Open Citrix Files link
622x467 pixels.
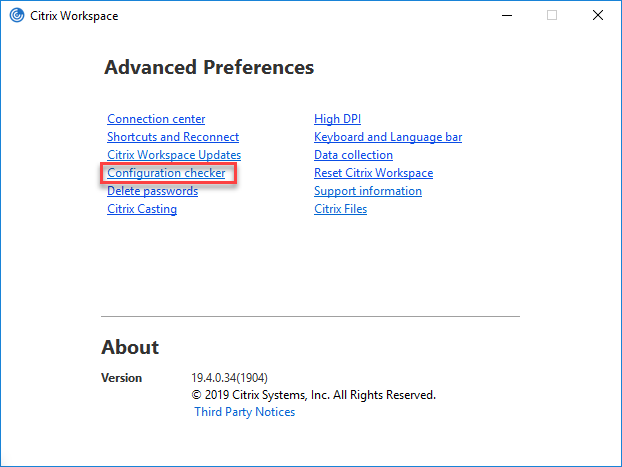(x=340, y=209)
